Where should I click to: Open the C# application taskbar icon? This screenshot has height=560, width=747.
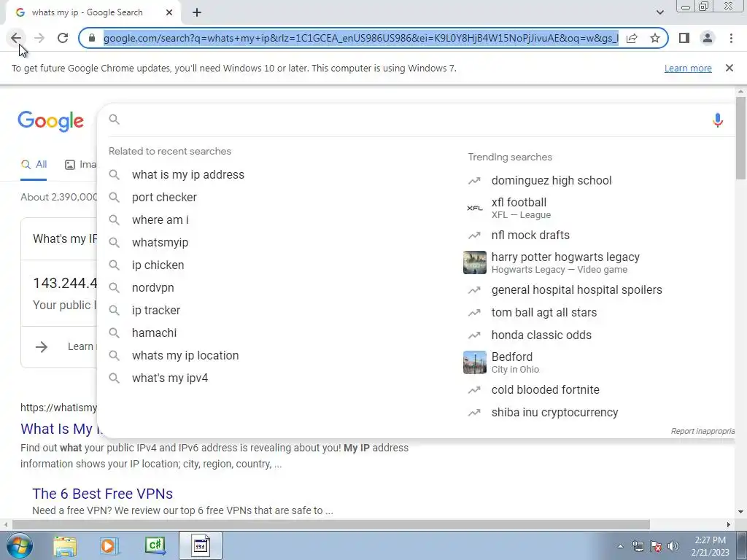coord(155,545)
